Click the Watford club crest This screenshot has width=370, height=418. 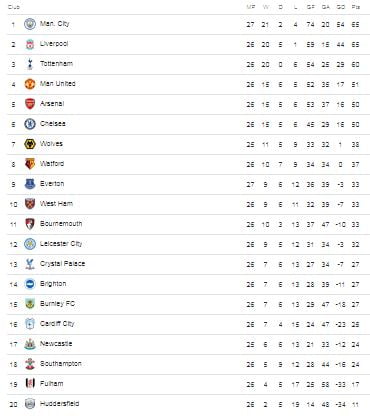30,164
